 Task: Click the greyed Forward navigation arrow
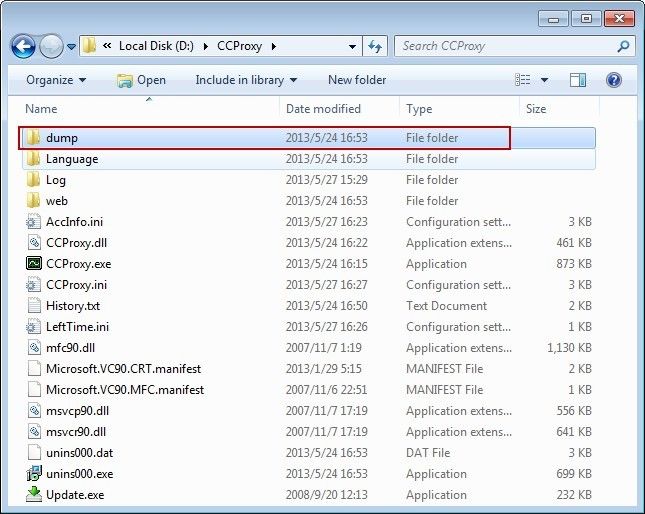point(51,46)
